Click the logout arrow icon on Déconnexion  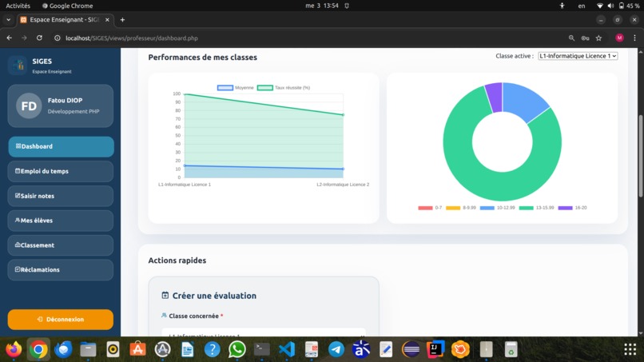coord(40,320)
